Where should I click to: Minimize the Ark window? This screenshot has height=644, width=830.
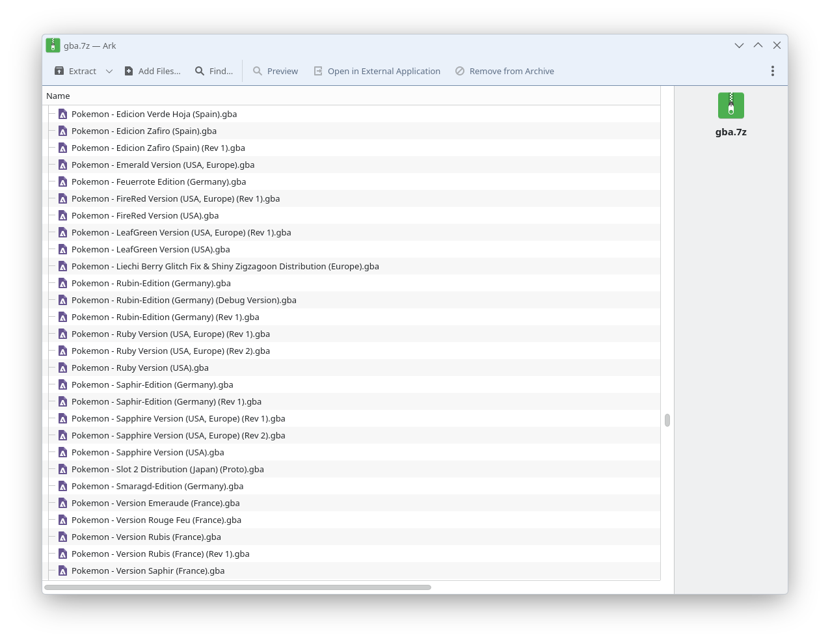[739, 46]
